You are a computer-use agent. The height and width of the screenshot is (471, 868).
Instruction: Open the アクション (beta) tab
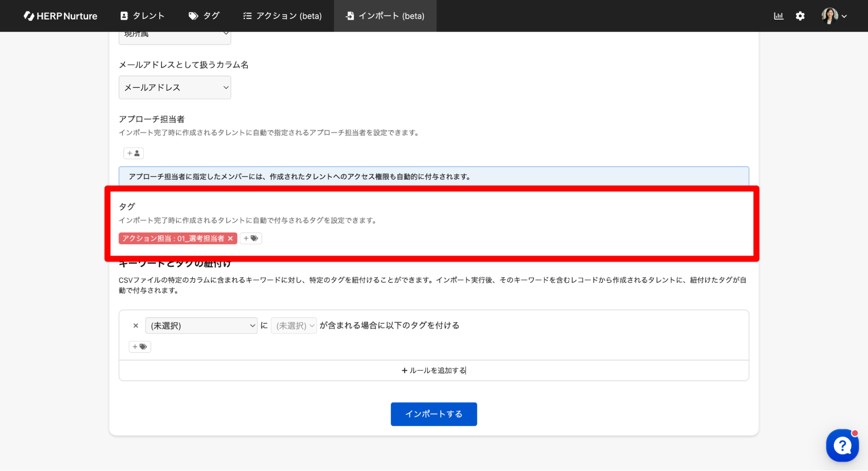[282, 16]
